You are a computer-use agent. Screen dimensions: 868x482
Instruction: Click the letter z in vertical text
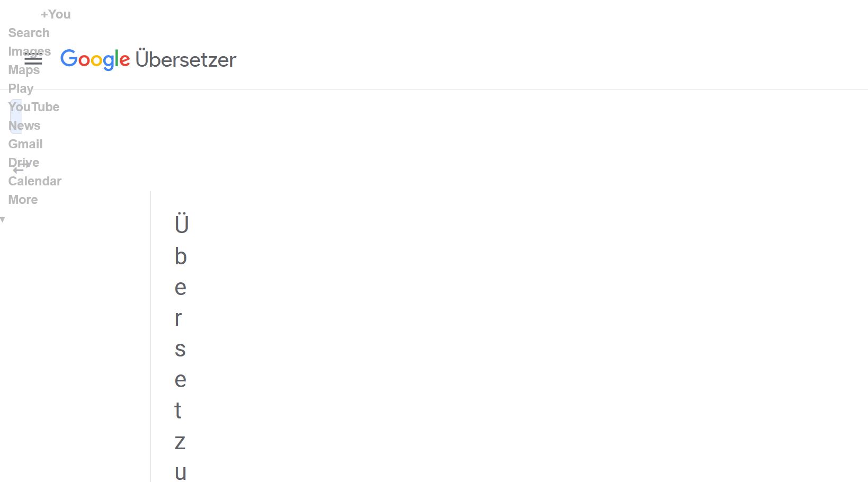(180, 441)
